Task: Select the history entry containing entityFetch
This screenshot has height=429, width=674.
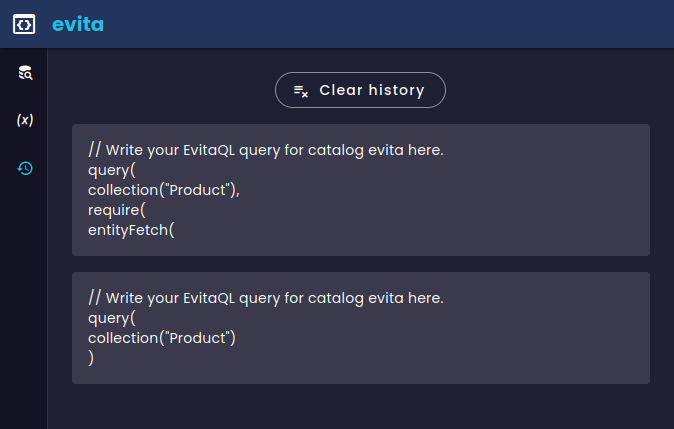Action: coord(360,190)
